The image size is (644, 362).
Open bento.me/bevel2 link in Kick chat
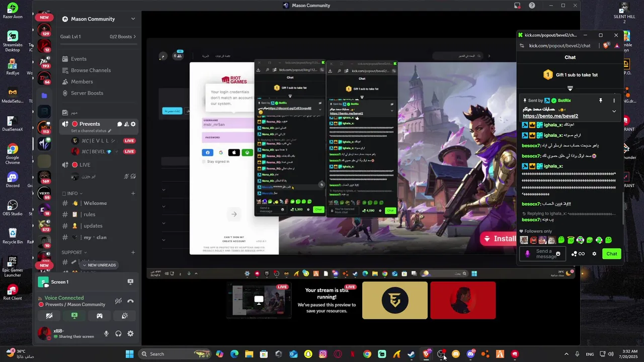pos(550,116)
